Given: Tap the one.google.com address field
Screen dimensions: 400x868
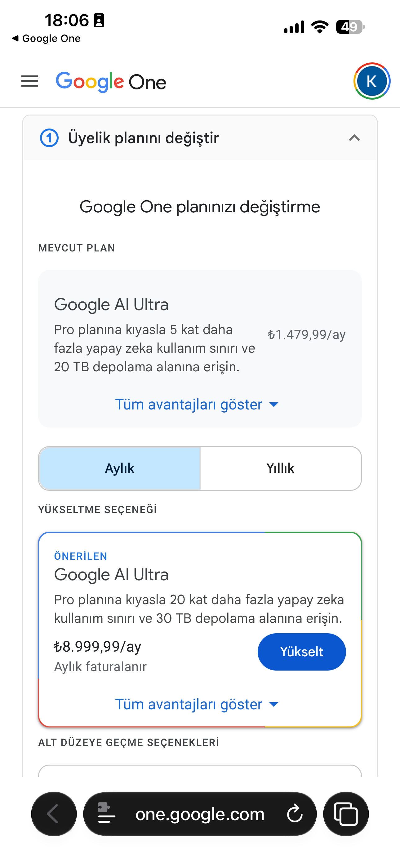Looking at the screenshot, I should pos(200,814).
